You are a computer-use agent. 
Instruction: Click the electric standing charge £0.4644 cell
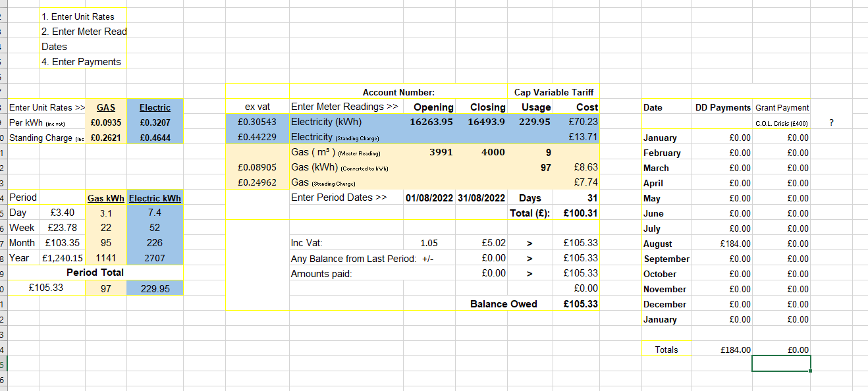click(x=155, y=138)
